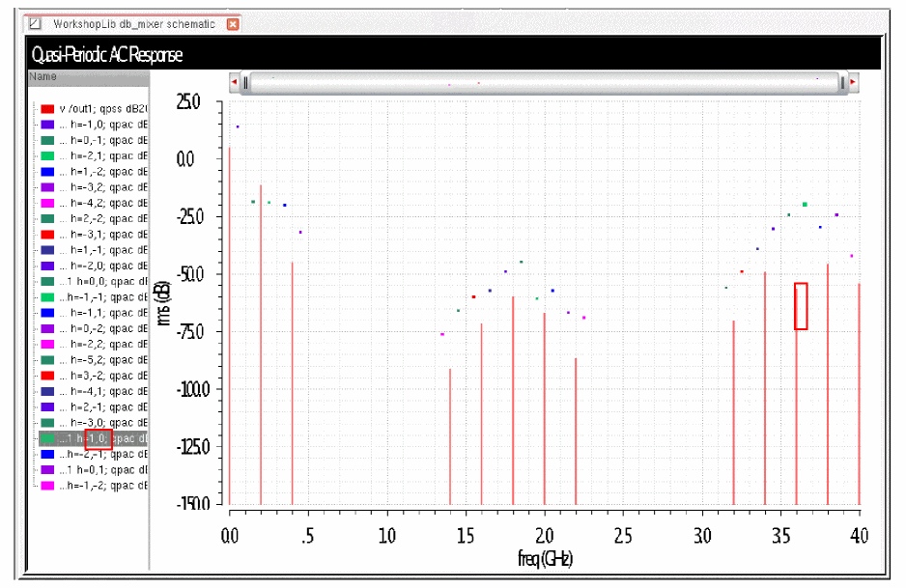Screen dimensions: 906x588
Task: Click the right grip handle of the zoom slider
Action: click(x=842, y=83)
